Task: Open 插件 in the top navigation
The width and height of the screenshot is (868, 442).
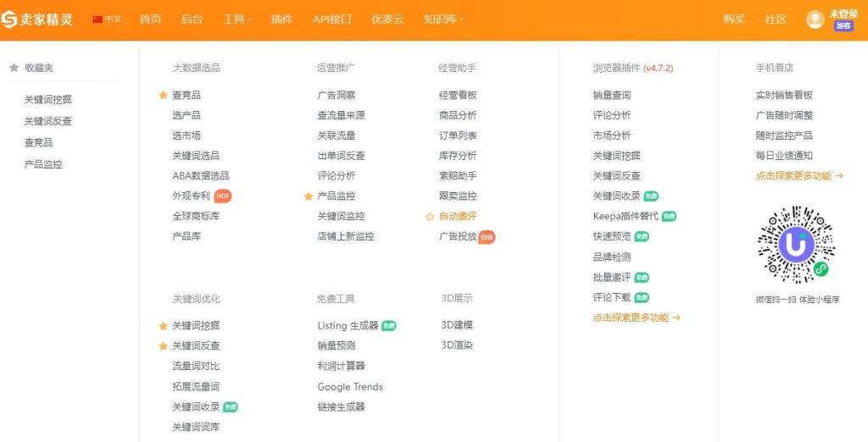Action: pos(281,19)
